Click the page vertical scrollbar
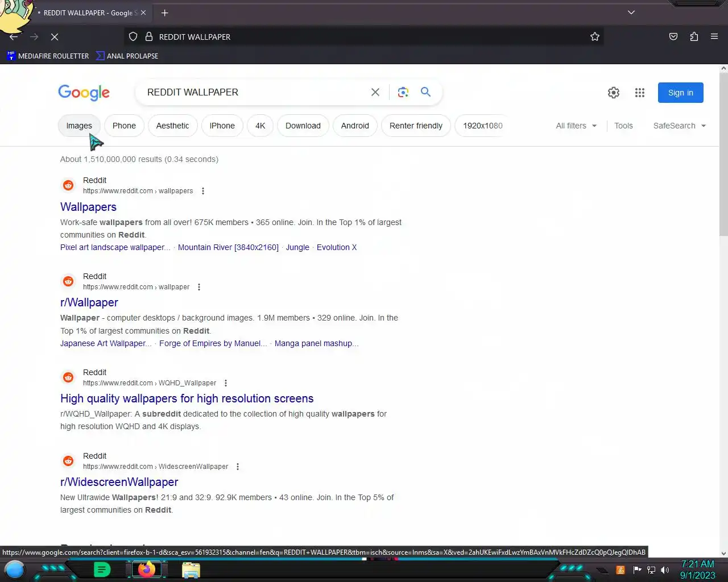The image size is (728, 582). [723, 153]
